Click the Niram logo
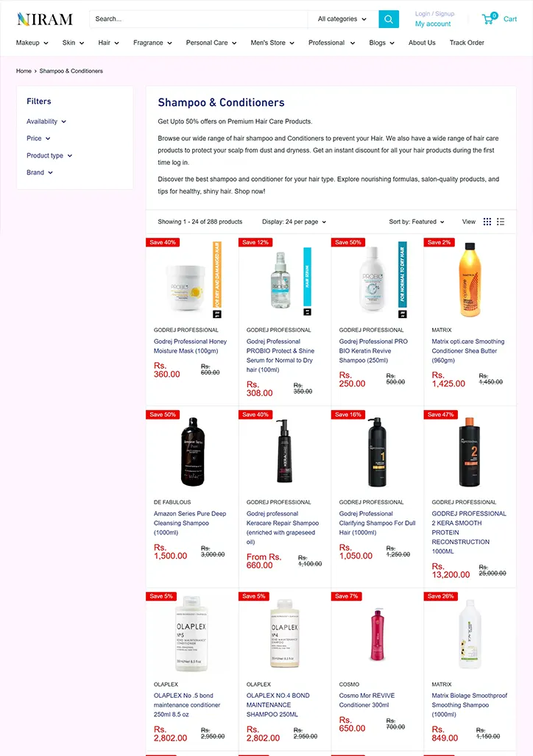Image resolution: width=533 pixels, height=756 pixels. click(x=45, y=19)
